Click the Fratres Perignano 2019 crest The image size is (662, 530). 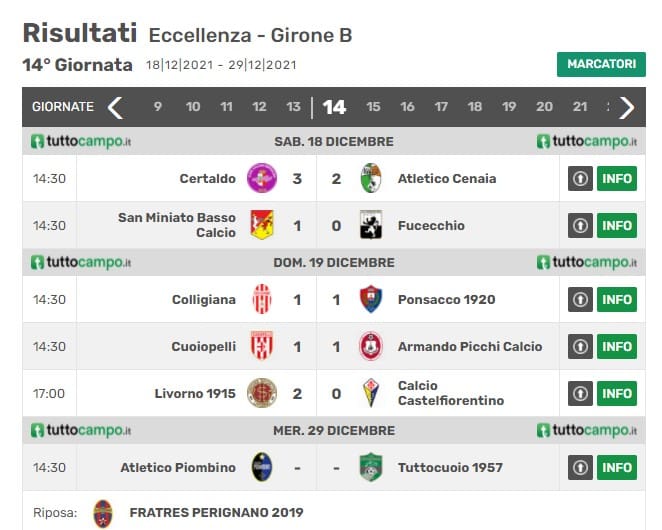point(103,513)
